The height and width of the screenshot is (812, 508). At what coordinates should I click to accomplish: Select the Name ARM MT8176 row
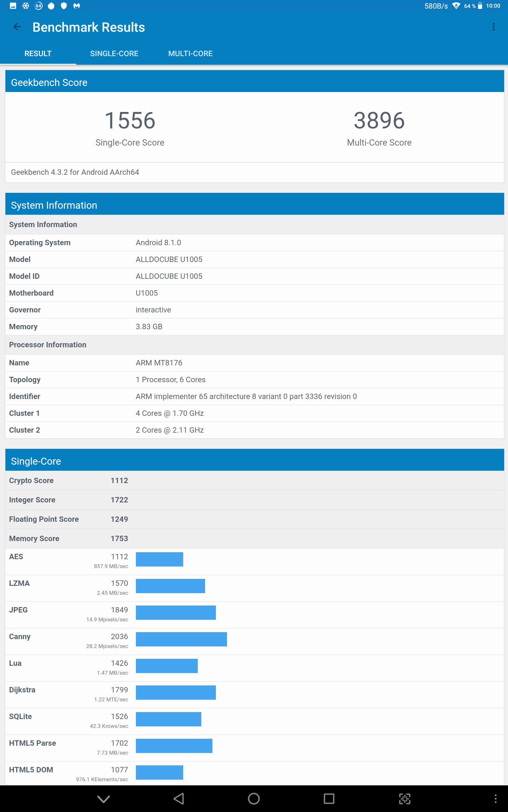(254, 363)
